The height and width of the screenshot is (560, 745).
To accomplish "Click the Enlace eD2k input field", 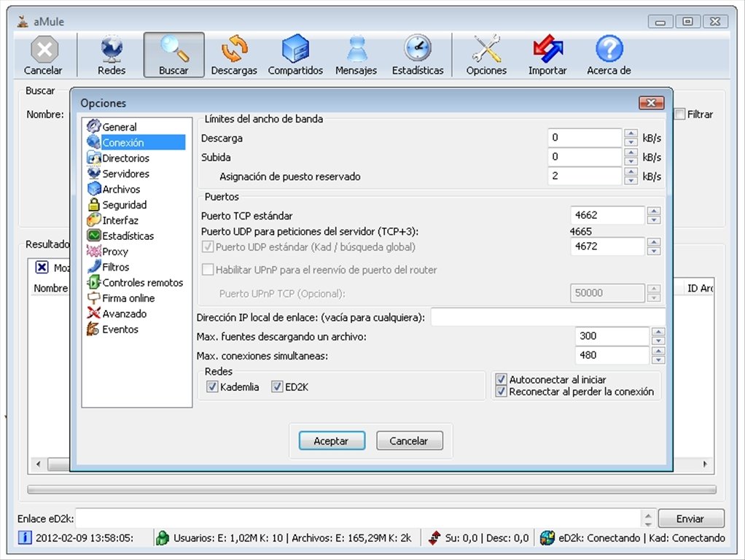I will 359,518.
